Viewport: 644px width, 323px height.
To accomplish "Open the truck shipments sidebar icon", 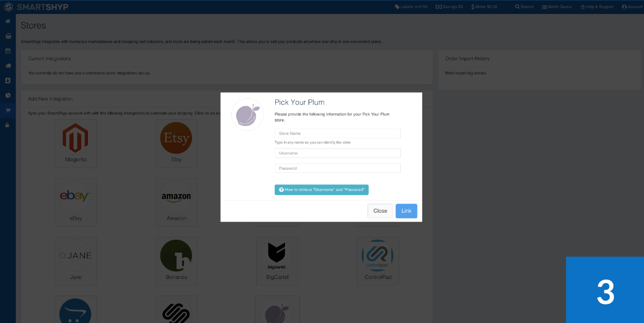I will [8, 66].
